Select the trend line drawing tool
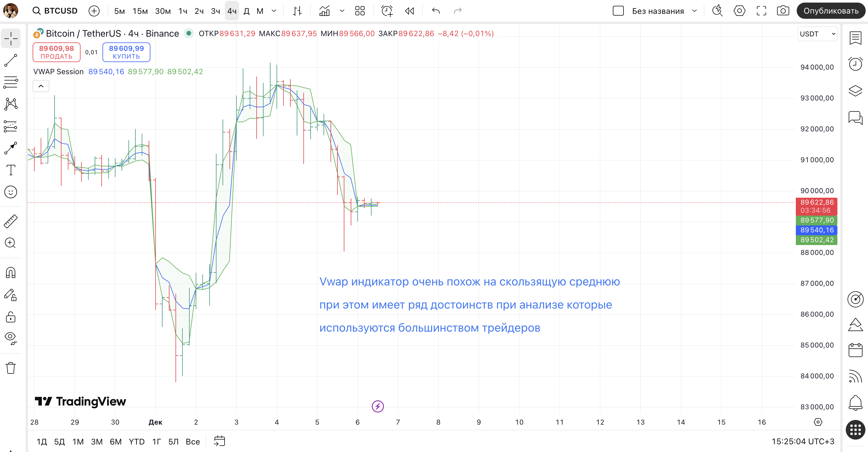This screenshot has height=452, width=868. coord(10,61)
